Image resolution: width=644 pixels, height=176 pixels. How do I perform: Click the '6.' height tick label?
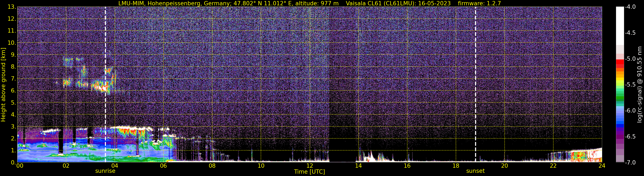(x=13, y=91)
